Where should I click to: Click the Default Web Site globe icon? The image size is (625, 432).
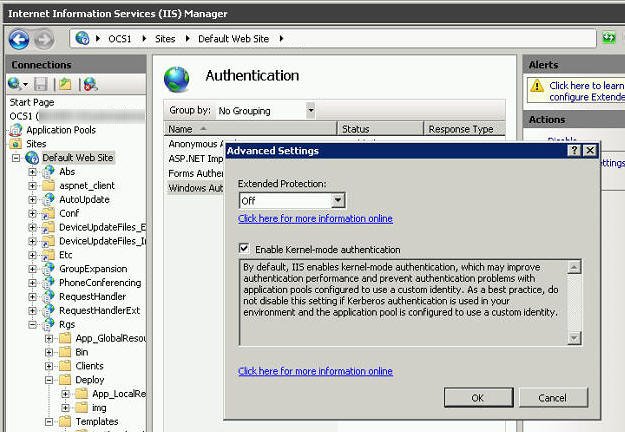pos(32,158)
